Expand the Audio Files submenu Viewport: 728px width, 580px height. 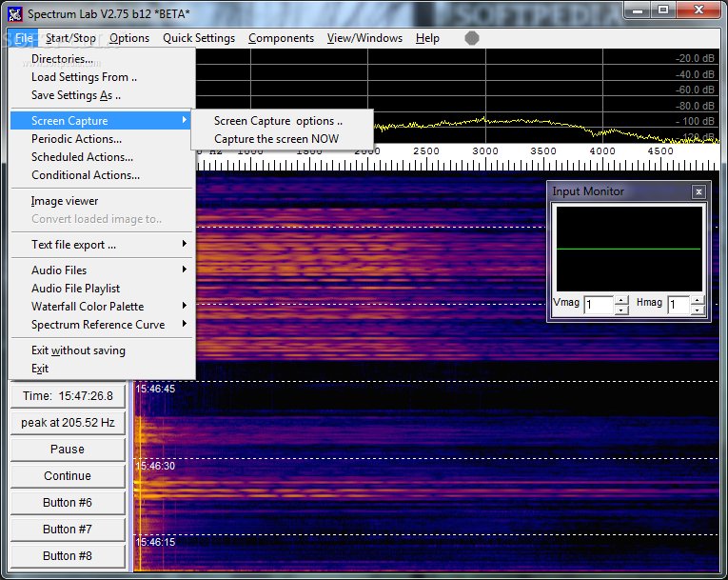(x=102, y=270)
